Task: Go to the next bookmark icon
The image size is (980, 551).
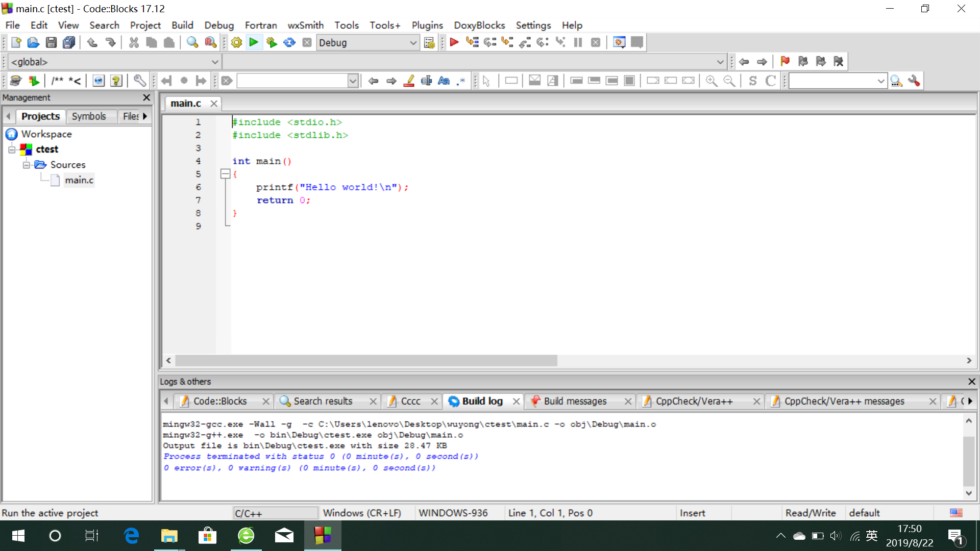Action: click(x=821, y=62)
